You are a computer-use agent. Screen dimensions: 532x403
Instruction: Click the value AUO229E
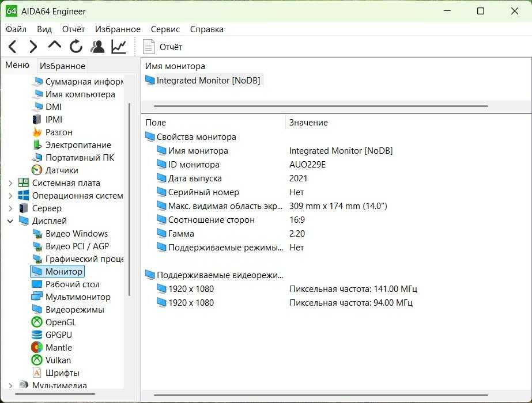307,165
